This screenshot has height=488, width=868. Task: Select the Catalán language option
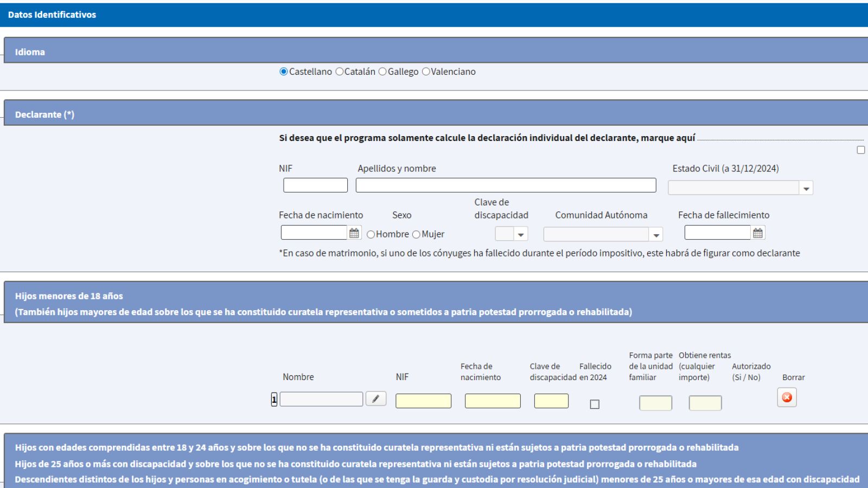[x=340, y=72]
